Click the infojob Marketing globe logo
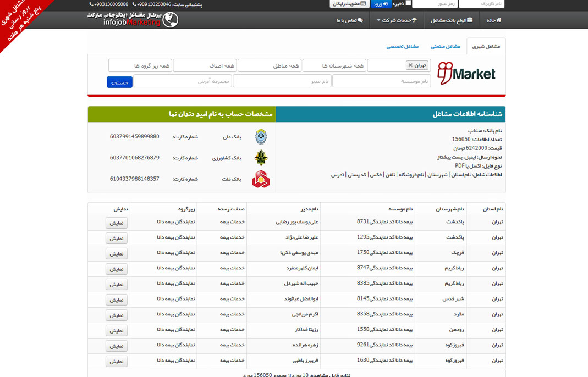Image resolution: width=588 pixels, height=377 pixels. (133, 20)
